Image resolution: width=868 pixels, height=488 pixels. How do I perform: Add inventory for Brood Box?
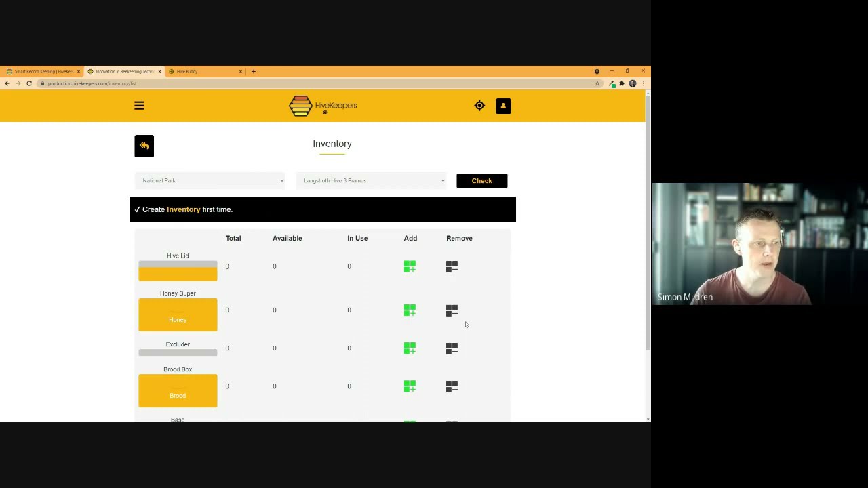pyautogui.click(x=410, y=386)
